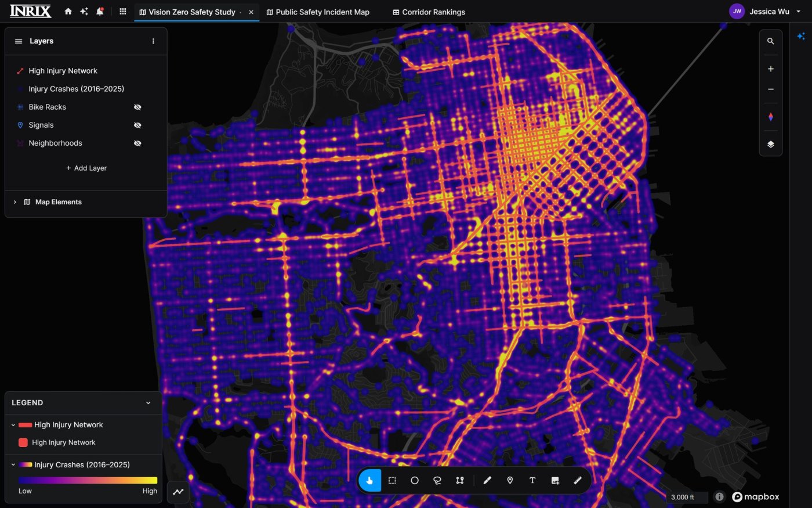Select the place marker pin tool

510,481
